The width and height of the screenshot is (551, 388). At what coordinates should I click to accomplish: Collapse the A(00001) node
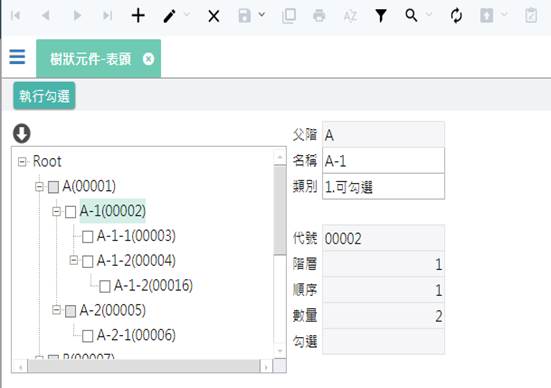(x=39, y=187)
